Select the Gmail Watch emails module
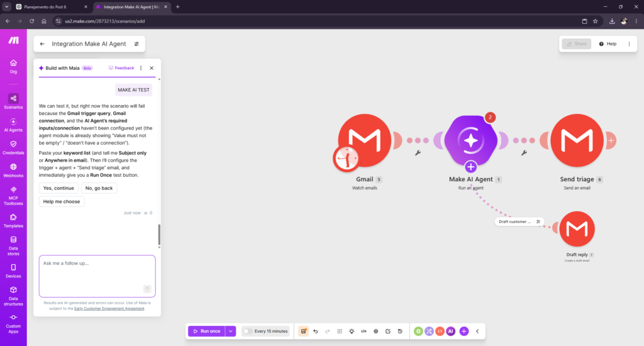 click(365, 140)
